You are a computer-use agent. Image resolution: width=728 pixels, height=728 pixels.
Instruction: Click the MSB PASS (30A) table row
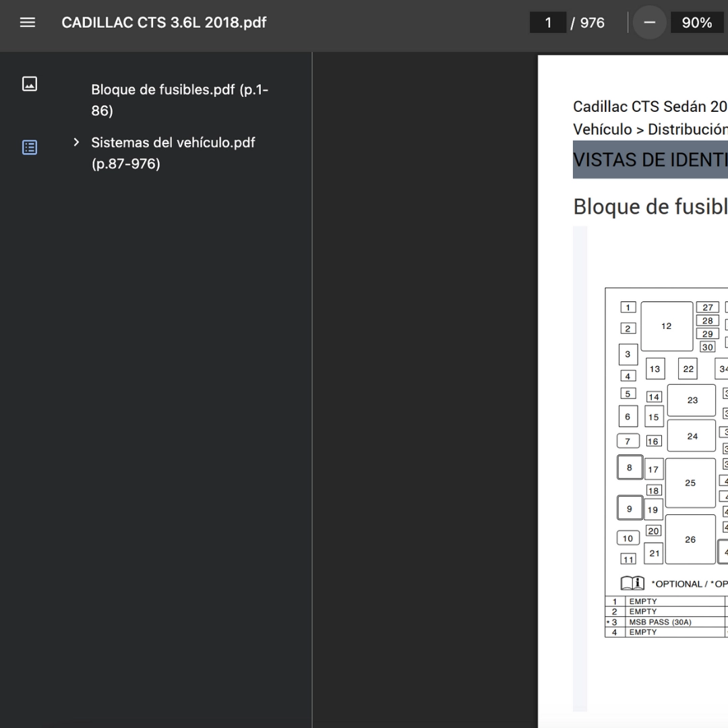tap(660, 622)
